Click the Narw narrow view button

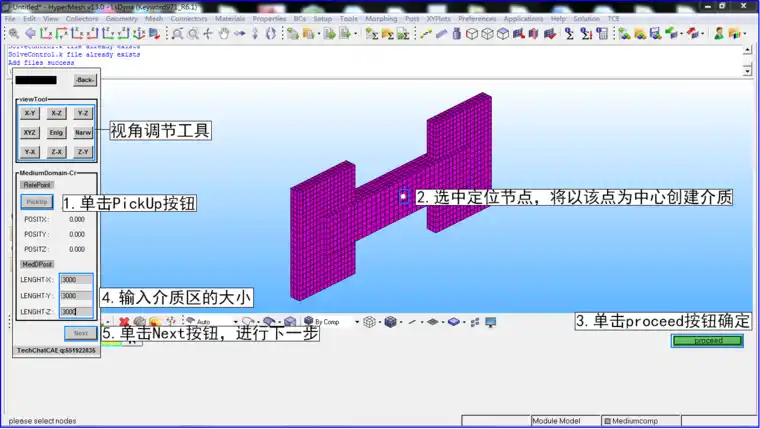[x=83, y=132]
